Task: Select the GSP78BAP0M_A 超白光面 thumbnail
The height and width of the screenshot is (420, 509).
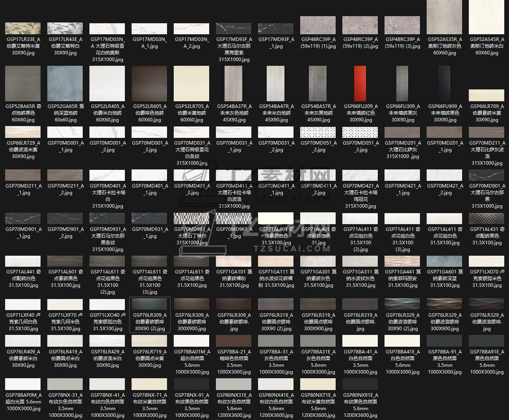Action: tap(23, 384)
